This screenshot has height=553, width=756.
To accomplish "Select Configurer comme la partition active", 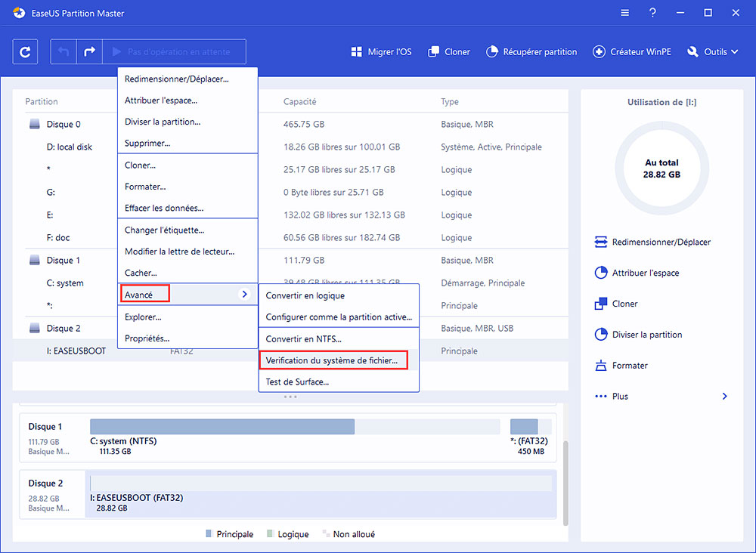I will click(x=339, y=317).
